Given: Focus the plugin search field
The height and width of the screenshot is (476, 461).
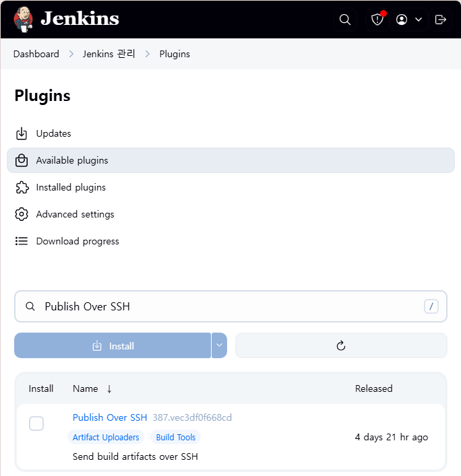Looking at the screenshot, I should tap(230, 306).
